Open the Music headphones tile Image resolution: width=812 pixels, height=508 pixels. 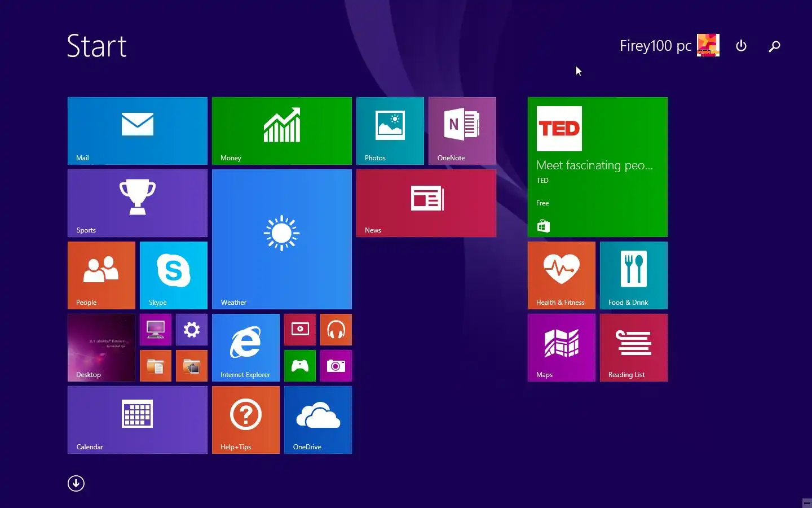click(336, 330)
